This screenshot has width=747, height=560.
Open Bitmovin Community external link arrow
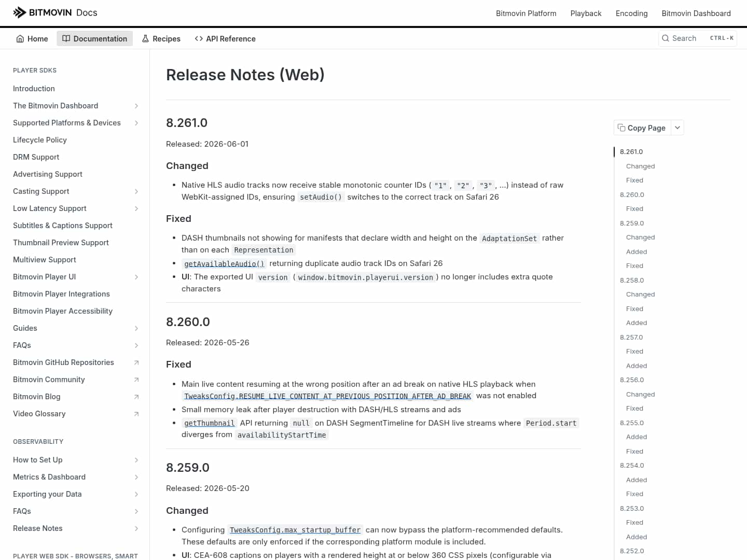pyautogui.click(x=136, y=380)
